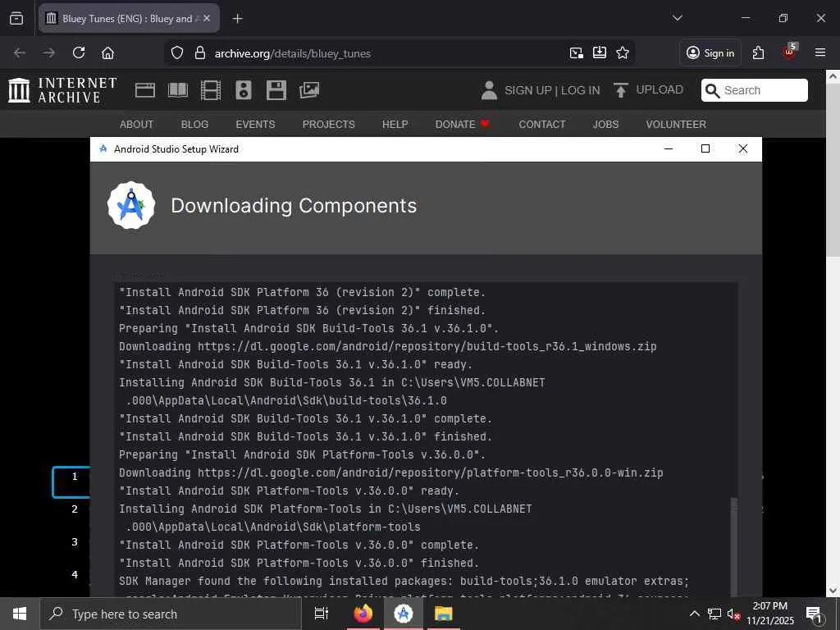This screenshot has height=630, width=840.
Task: Go back one page in Firefox
Action: 20,52
